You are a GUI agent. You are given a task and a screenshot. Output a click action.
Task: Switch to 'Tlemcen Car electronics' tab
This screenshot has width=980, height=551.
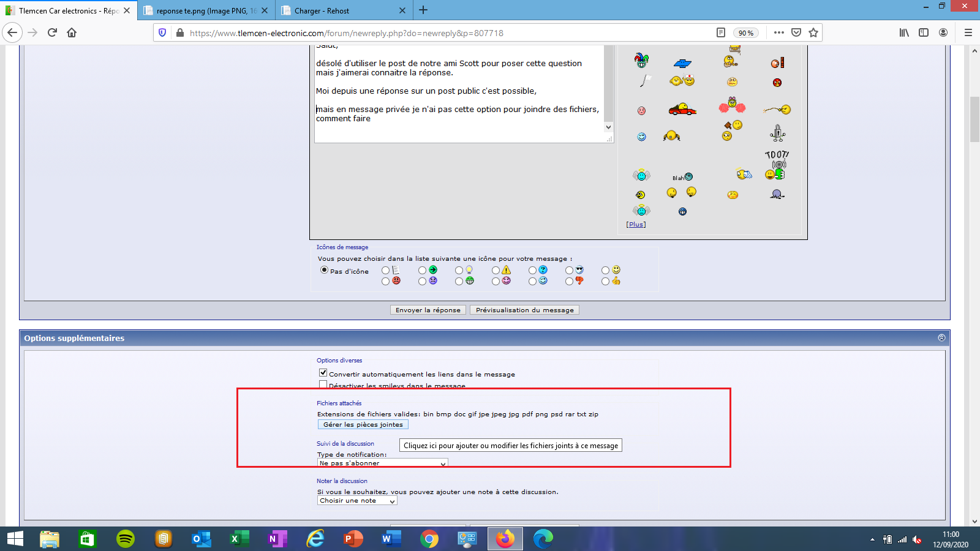click(x=69, y=10)
